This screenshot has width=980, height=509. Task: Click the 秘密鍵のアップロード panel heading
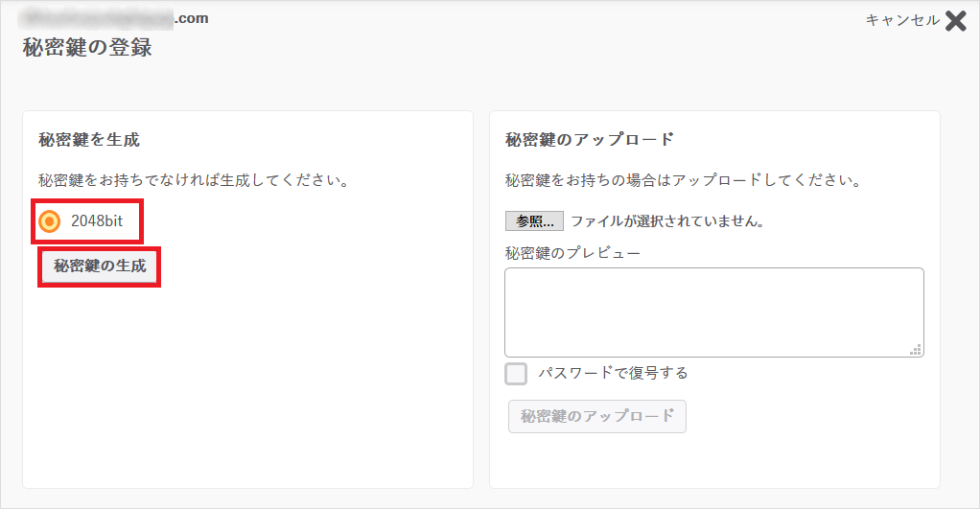[x=590, y=140]
